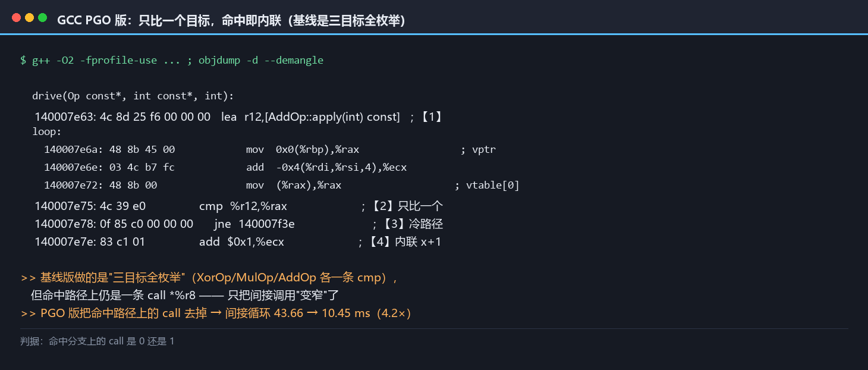Screen dimensions: 868x370
Task: Click the '【4】内联 x+1' comment
Action: click(x=400, y=242)
